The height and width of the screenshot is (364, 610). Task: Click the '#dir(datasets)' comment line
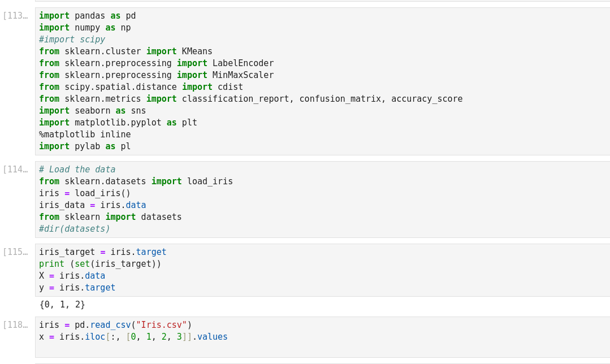(x=75, y=229)
